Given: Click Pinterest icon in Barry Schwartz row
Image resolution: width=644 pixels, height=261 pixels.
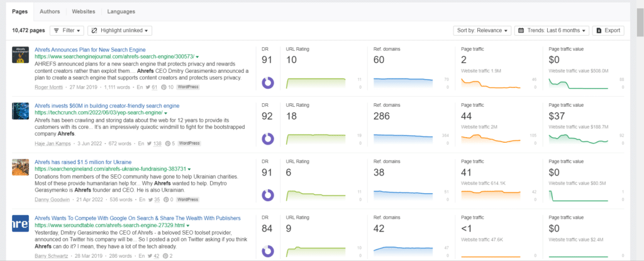Looking at the screenshot, I should tap(165, 256).
